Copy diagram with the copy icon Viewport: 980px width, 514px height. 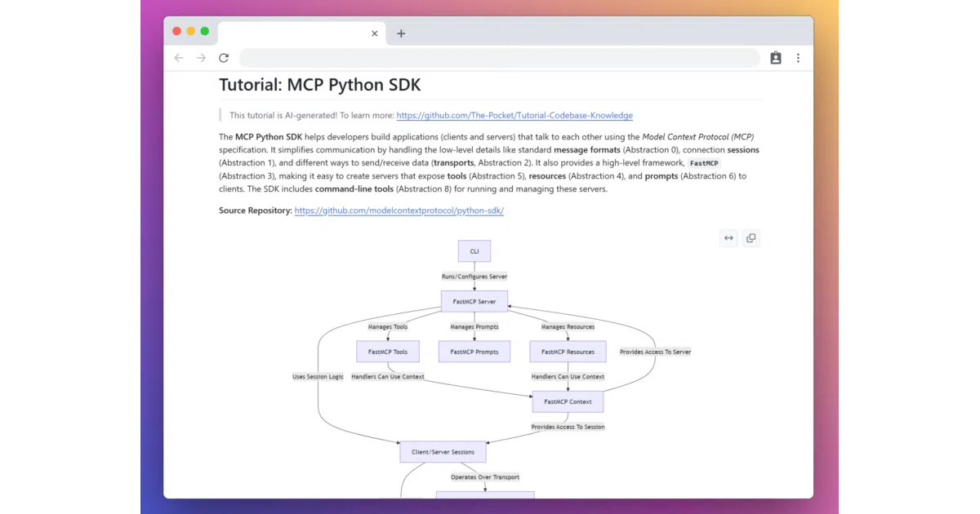pos(751,238)
